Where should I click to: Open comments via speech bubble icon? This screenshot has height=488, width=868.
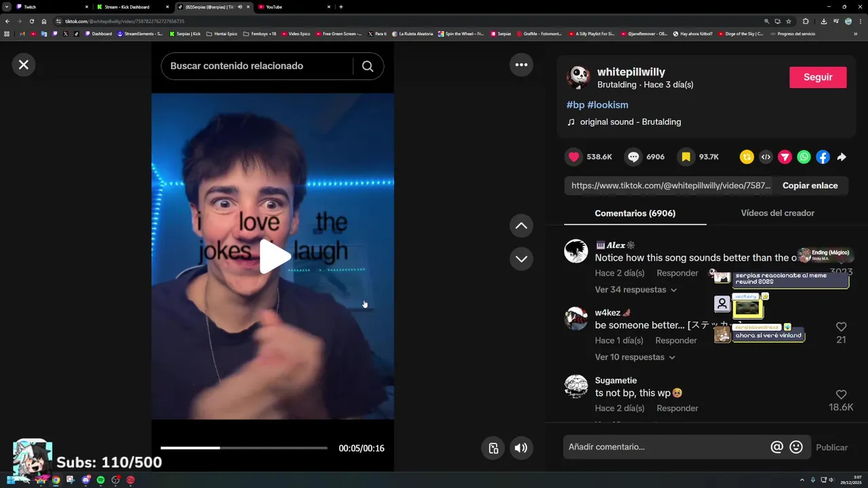pos(633,157)
